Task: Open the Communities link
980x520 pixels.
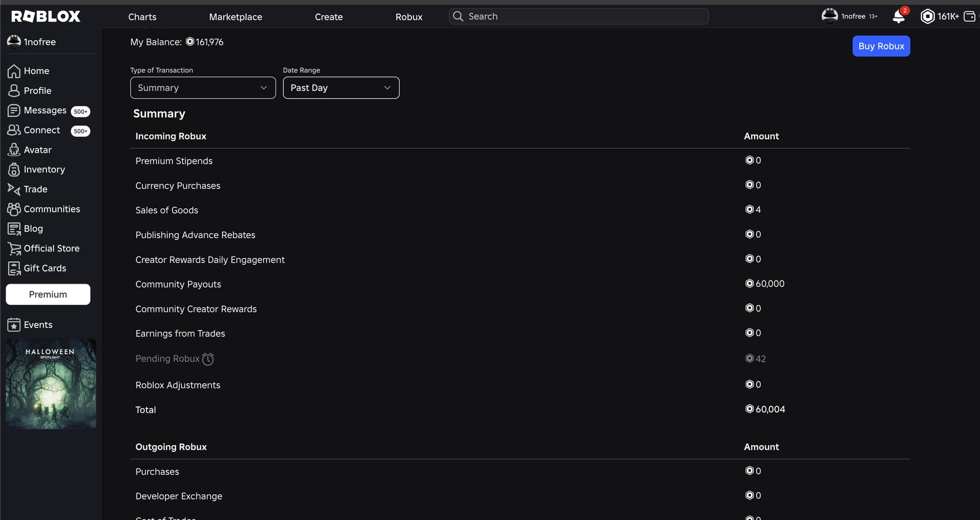Action: 52,209
